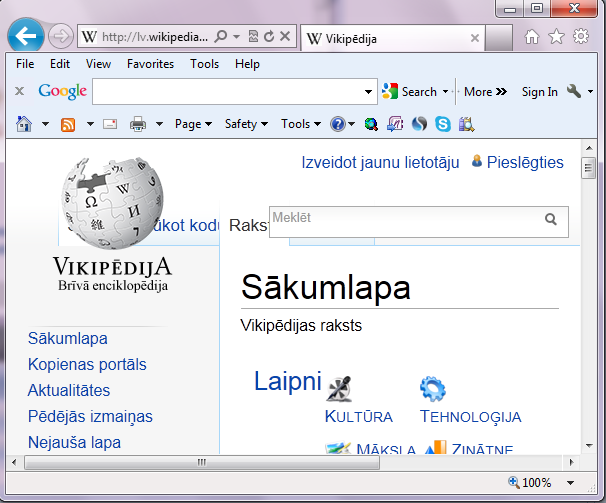The image size is (606, 503).
Task: Close the Vikipēdija tab
Action: 475,38
